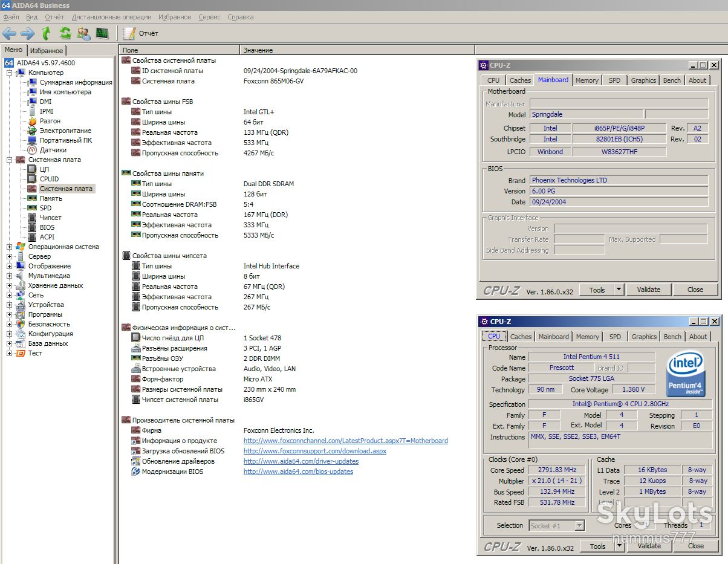Switch to Memory tab in top CPU-Z window
The image size is (728, 564).
point(587,80)
